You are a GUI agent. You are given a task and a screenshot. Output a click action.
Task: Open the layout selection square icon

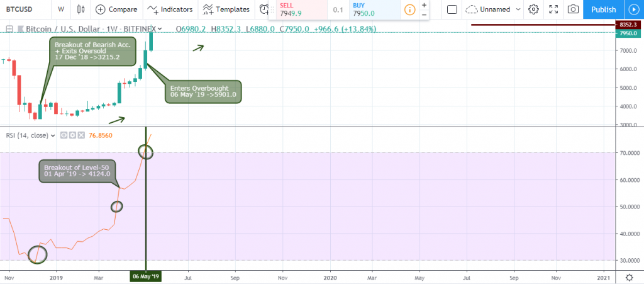(x=452, y=9)
